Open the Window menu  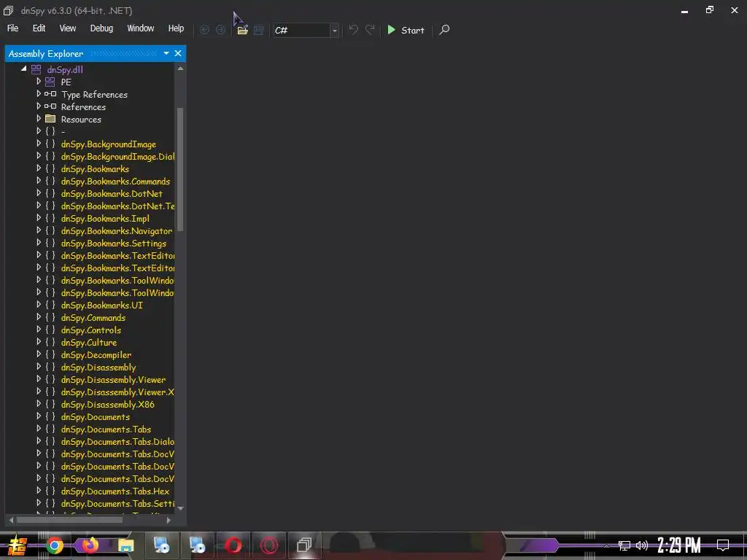click(141, 28)
